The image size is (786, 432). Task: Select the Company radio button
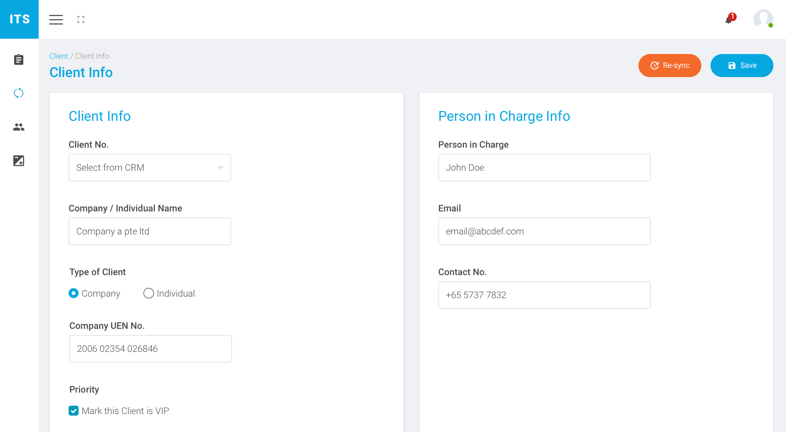tap(74, 293)
